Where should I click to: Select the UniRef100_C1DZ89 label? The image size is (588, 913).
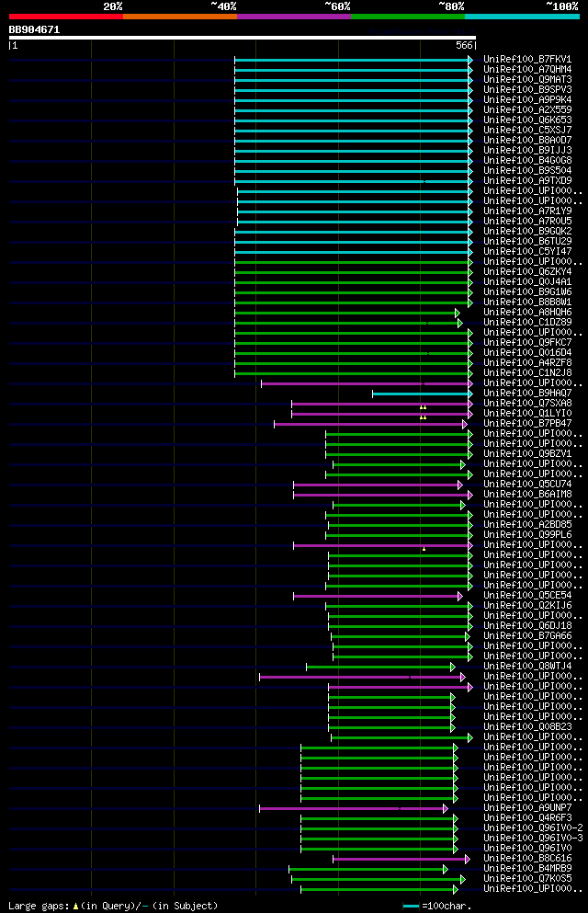pos(527,322)
